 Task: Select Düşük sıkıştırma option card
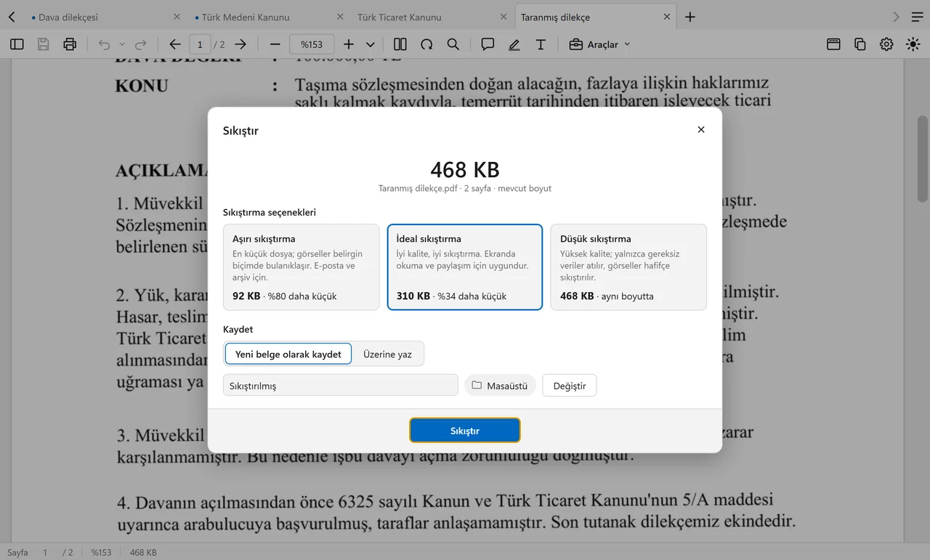[628, 267]
